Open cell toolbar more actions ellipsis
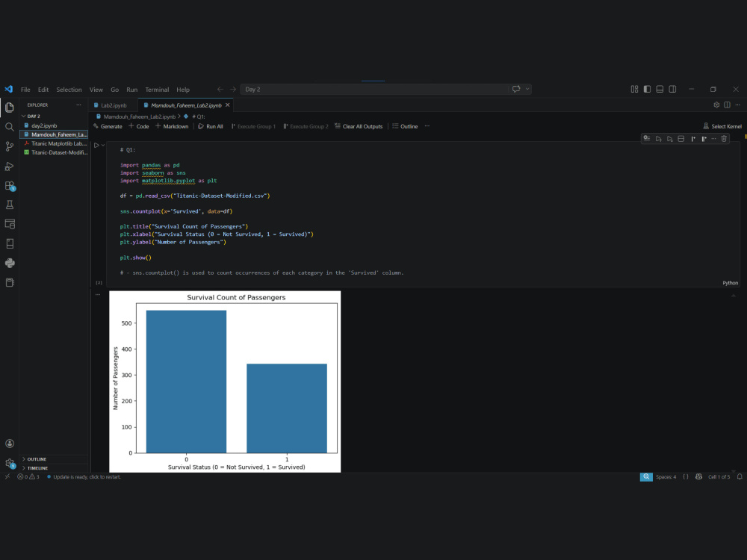The height and width of the screenshot is (560, 747). click(713, 139)
